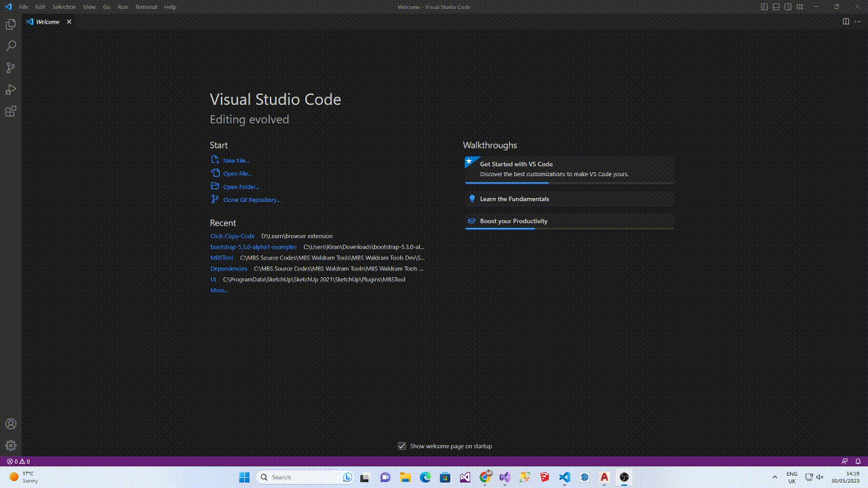
Task: Open the Manage gear icon
Action: click(11, 445)
